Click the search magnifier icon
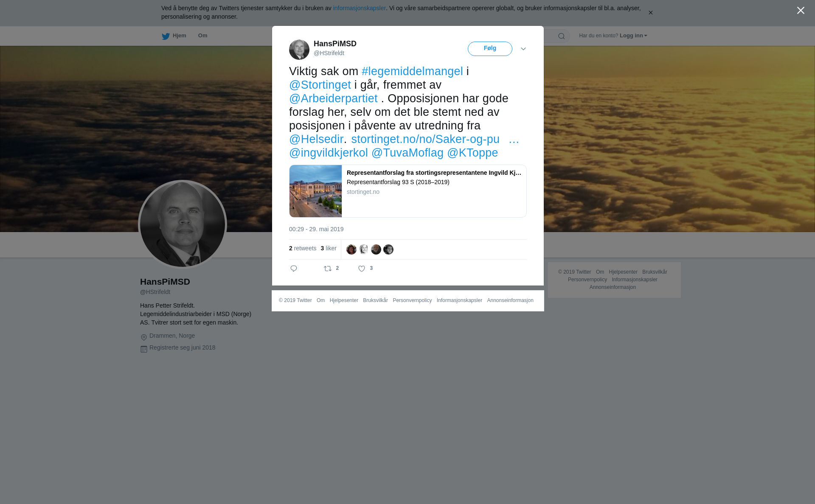Screen dimensions: 815x504 tap(562, 36)
